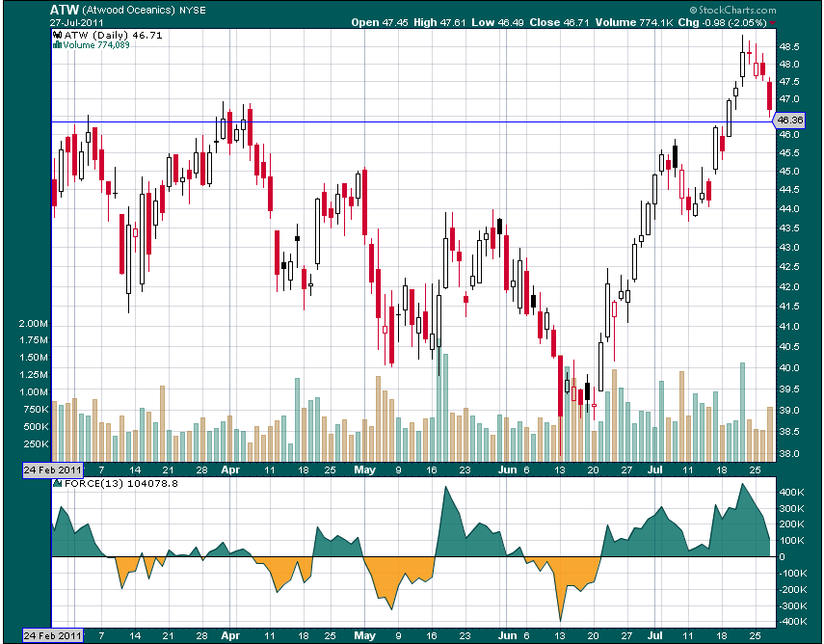Screen dimensions: 824x644
Task: Select the candlestick icon beside ATW (Daily) legend
Action: point(55,34)
